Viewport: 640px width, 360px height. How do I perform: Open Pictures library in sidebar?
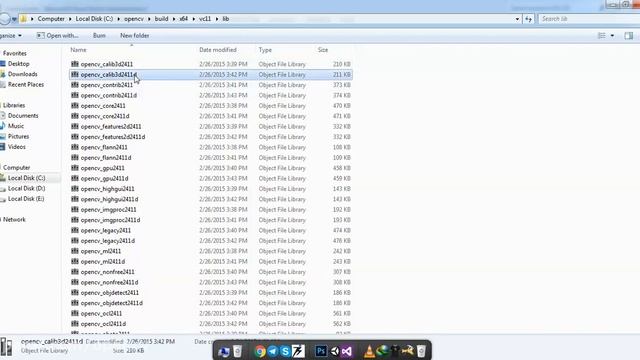coord(18,136)
